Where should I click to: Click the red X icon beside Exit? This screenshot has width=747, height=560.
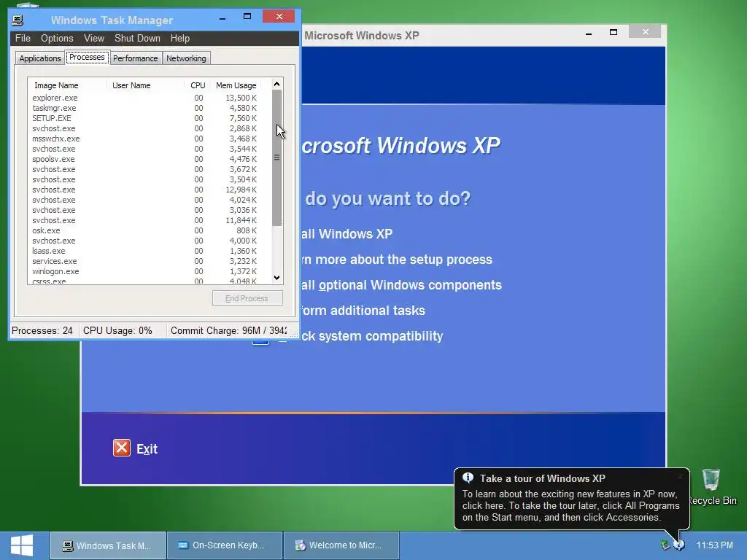[122, 448]
